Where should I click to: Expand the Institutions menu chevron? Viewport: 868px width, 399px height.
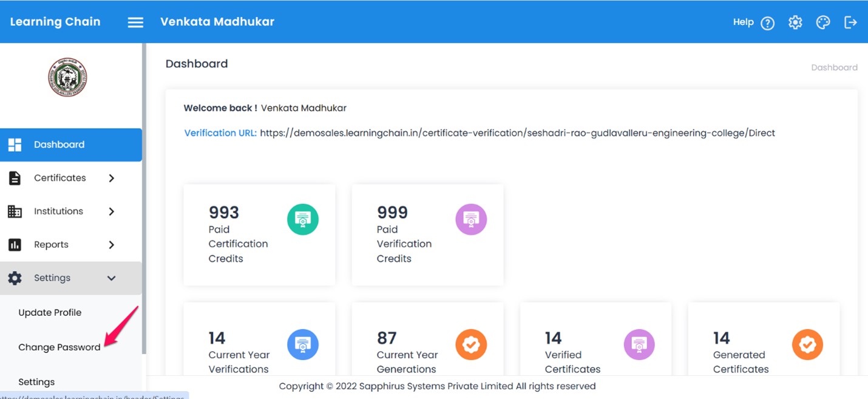pos(111,211)
